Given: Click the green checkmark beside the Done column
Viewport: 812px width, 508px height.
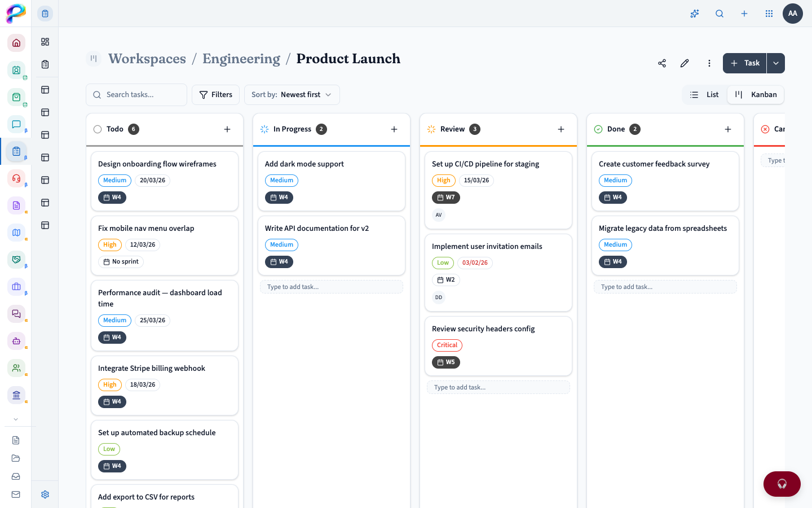Looking at the screenshot, I should point(598,129).
